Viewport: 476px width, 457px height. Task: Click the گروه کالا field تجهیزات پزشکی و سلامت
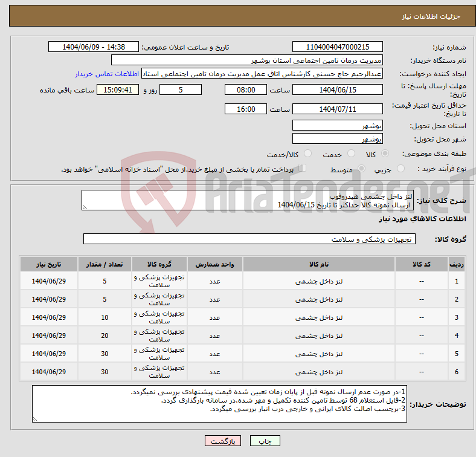tap(249, 239)
